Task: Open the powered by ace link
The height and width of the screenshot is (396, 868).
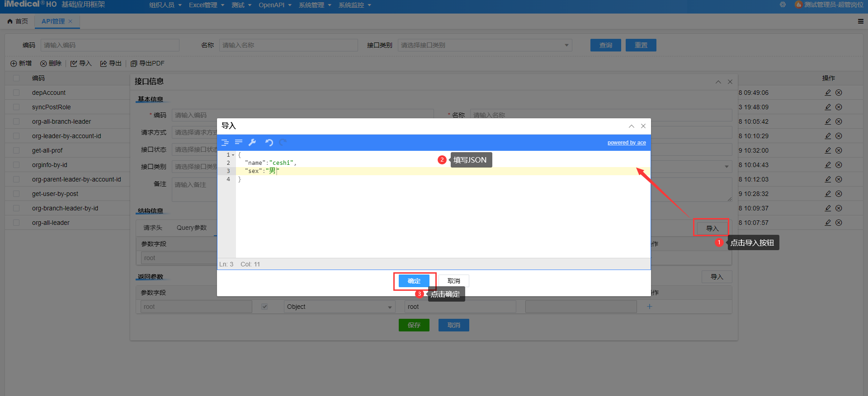Action: (x=627, y=143)
